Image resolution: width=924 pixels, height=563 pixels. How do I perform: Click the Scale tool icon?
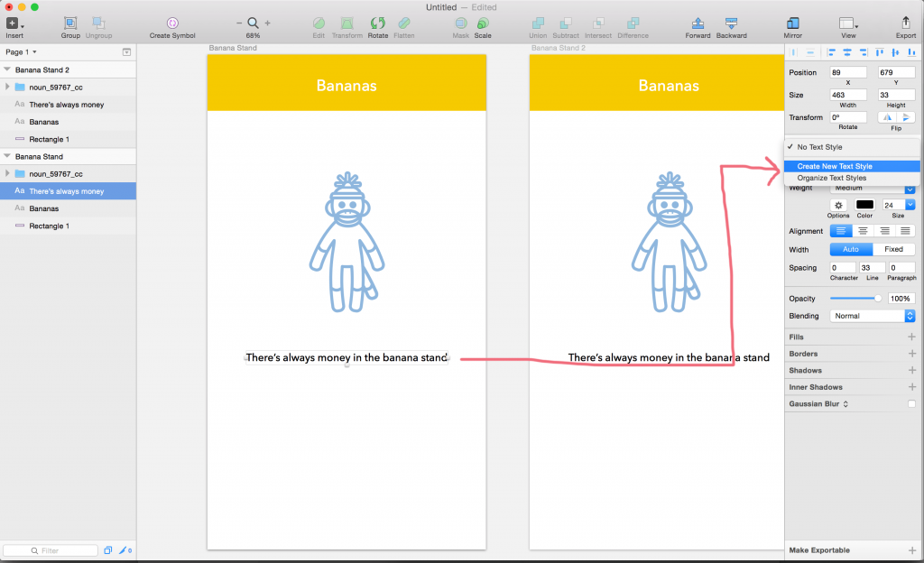pyautogui.click(x=483, y=23)
